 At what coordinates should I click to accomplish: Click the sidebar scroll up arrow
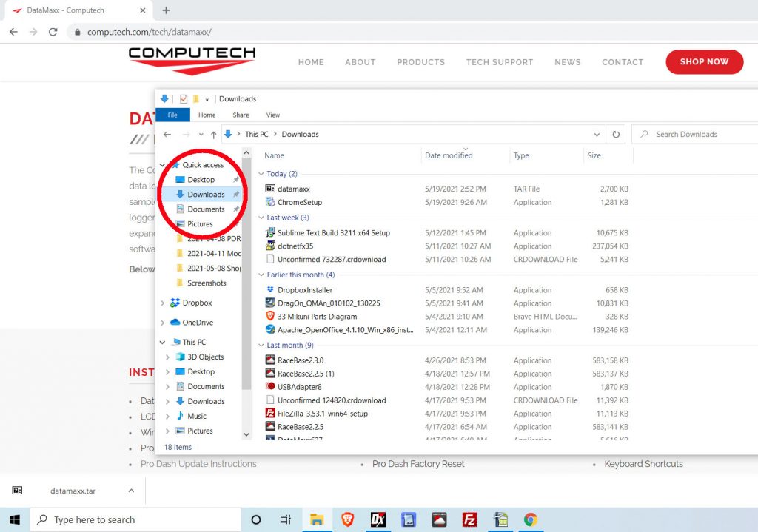coord(246,152)
